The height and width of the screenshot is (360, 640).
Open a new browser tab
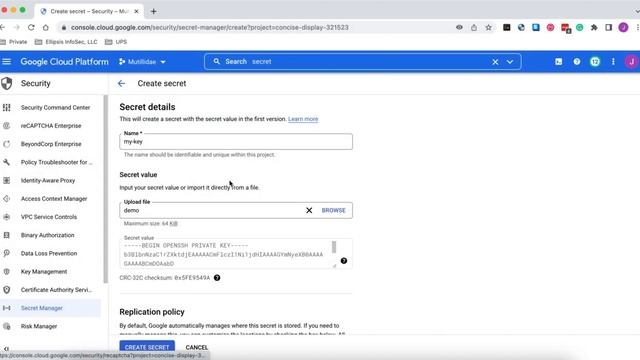point(153,11)
